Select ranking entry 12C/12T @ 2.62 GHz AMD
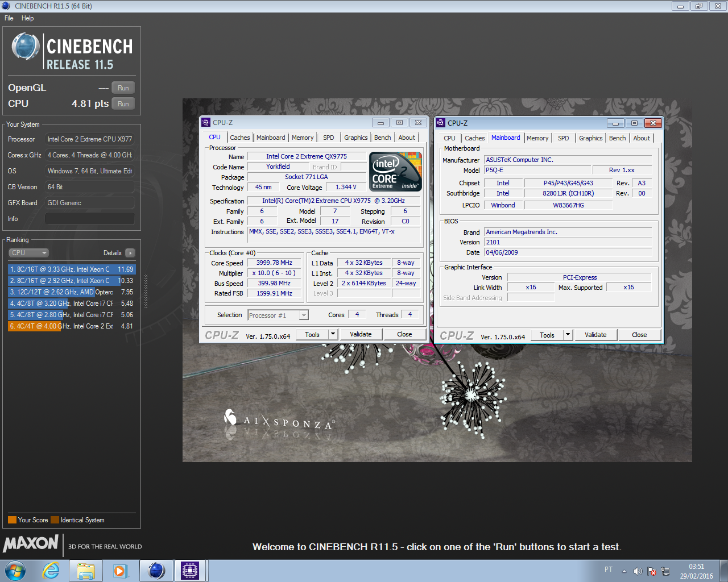The image size is (728, 582). [72, 292]
